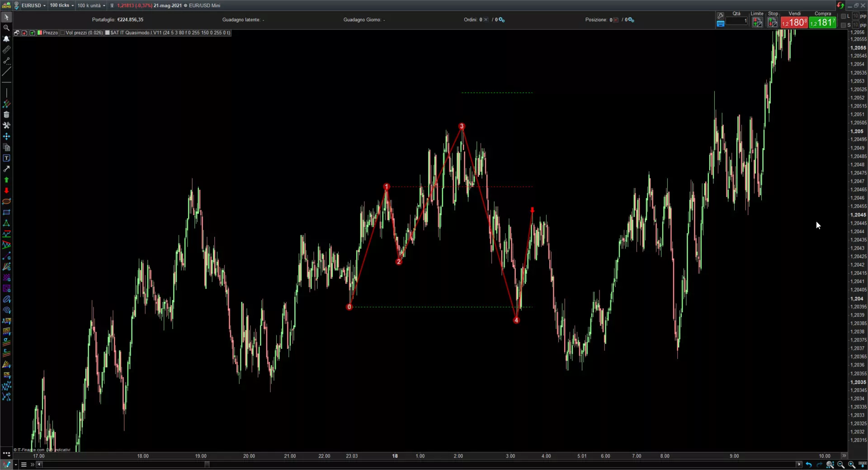This screenshot has width=868, height=470.
Task: Expand the double-chevron next to hamburger
Action: click(x=32, y=465)
